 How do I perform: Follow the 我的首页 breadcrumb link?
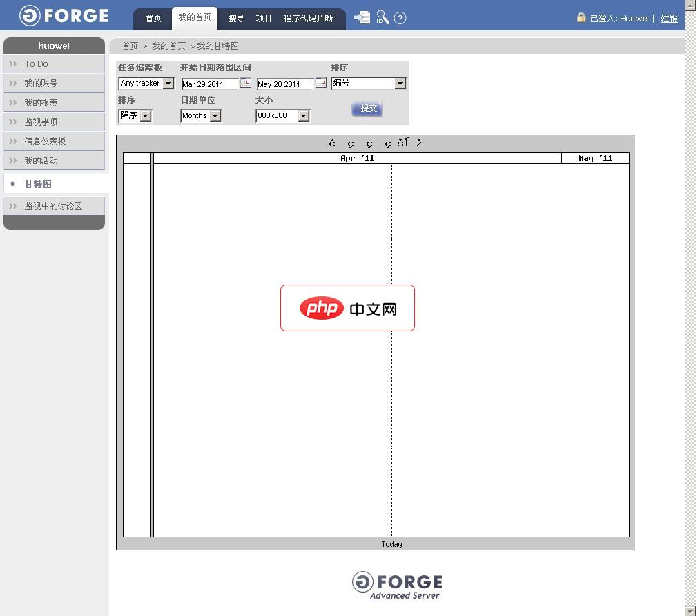(x=168, y=46)
